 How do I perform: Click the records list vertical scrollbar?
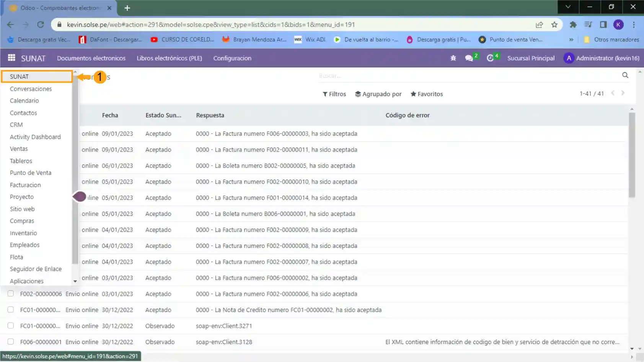[631, 155]
